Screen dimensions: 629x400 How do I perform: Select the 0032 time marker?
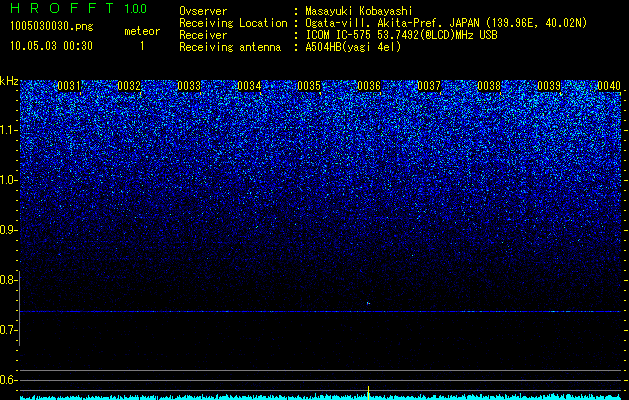pyautogui.click(x=129, y=86)
